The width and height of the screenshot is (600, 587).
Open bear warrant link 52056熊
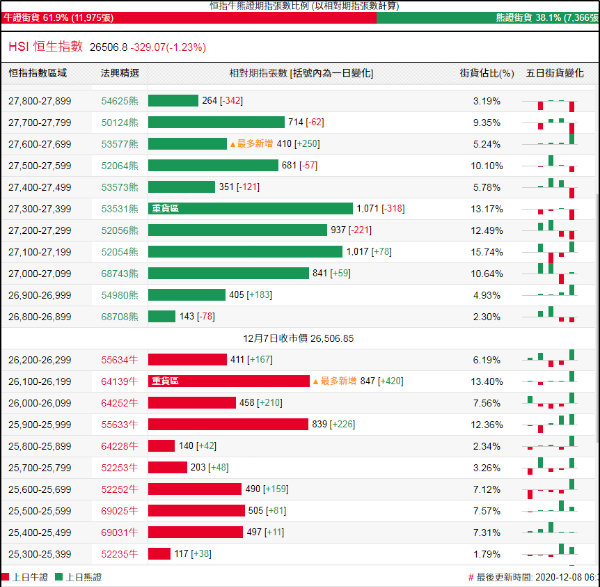119,230
